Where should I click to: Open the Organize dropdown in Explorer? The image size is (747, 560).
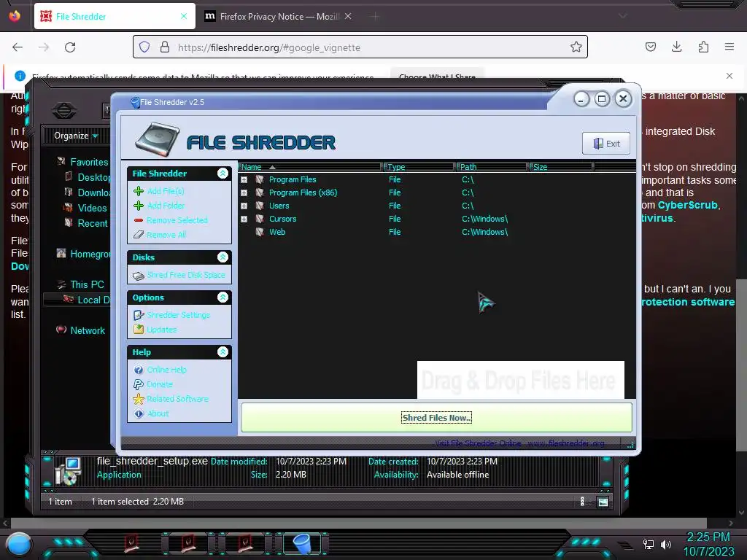pyautogui.click(x=76, y=136)
